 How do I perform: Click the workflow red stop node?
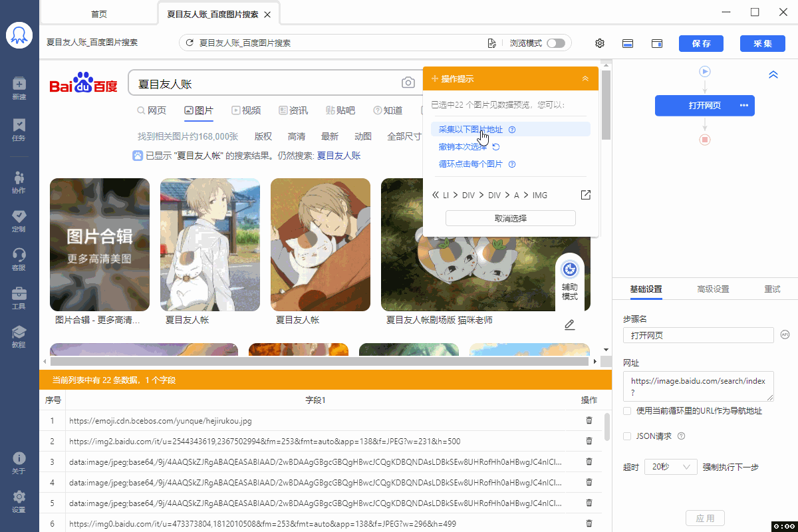pyautogui.click(x=705, y=140)
